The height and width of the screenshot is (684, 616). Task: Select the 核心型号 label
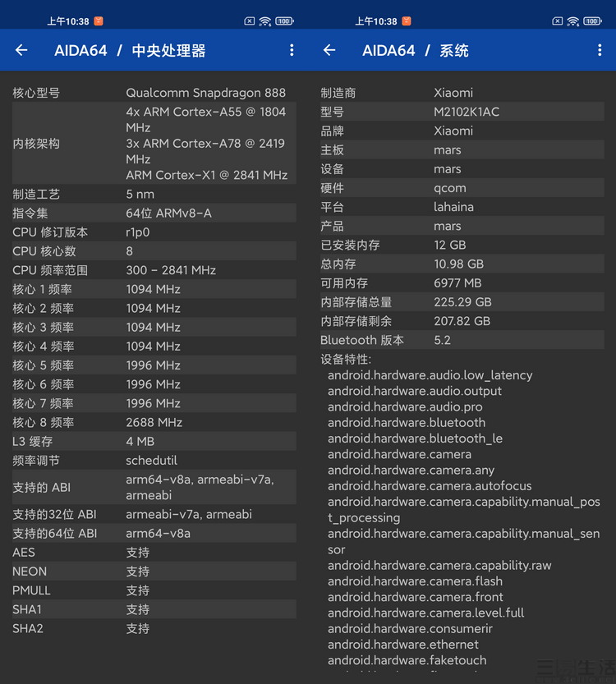tap(36, 93)
